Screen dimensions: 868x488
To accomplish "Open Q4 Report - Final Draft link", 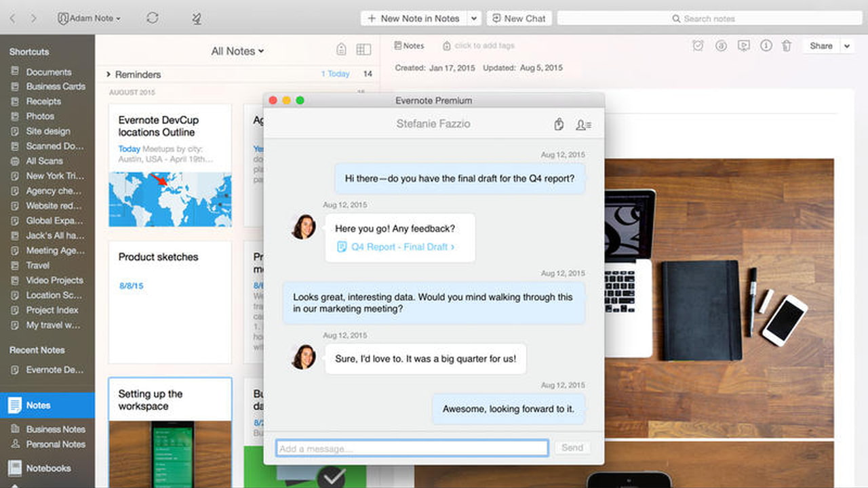I will coord(397,247).
